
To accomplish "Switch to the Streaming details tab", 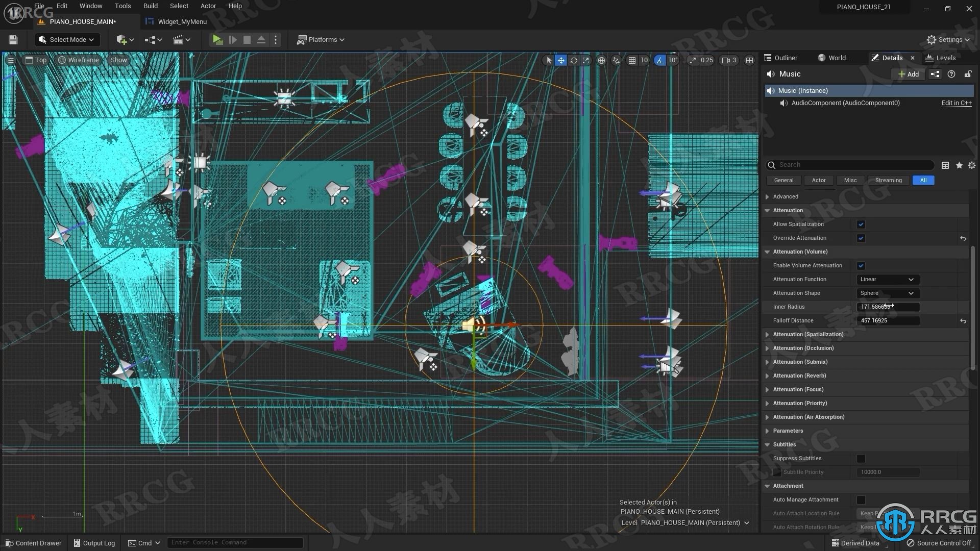I will (889, 180).
